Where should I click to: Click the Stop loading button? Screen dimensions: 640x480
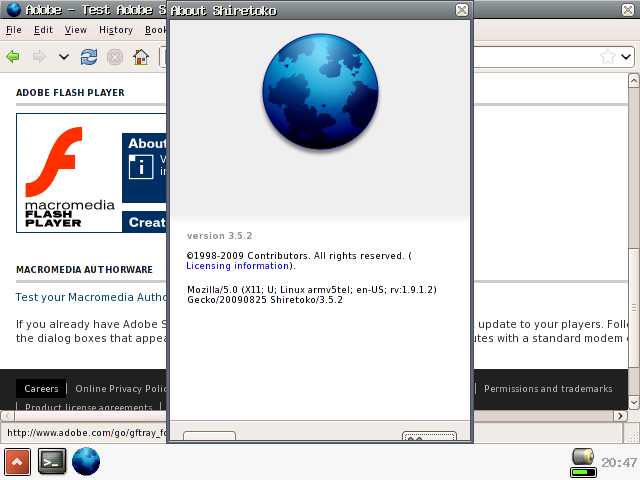(115, 57)
